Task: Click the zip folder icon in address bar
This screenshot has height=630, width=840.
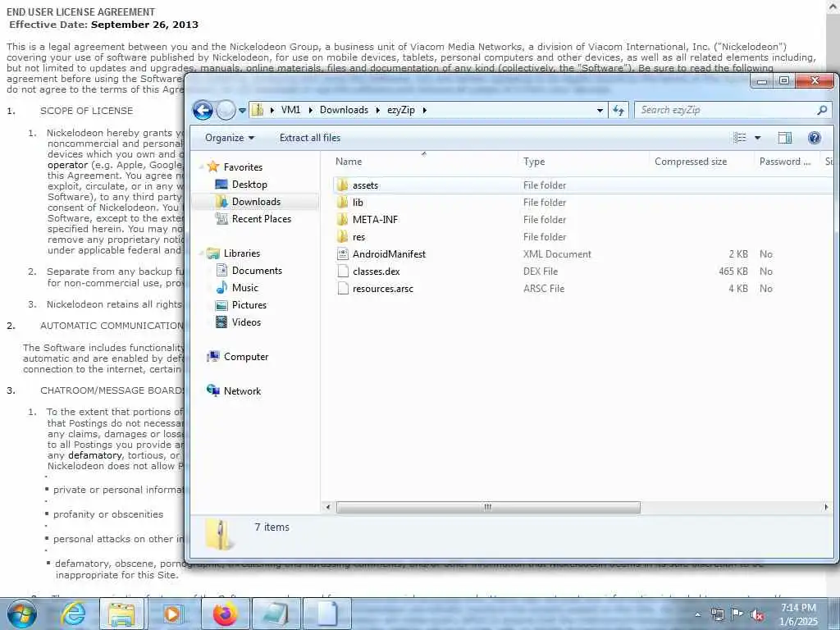Action: click(258, 110)
